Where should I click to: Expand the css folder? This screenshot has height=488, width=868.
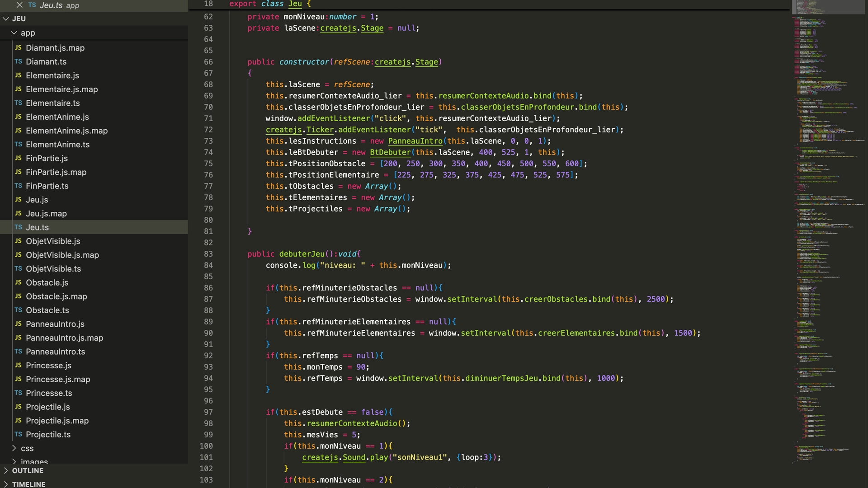[x=14, y=448]
